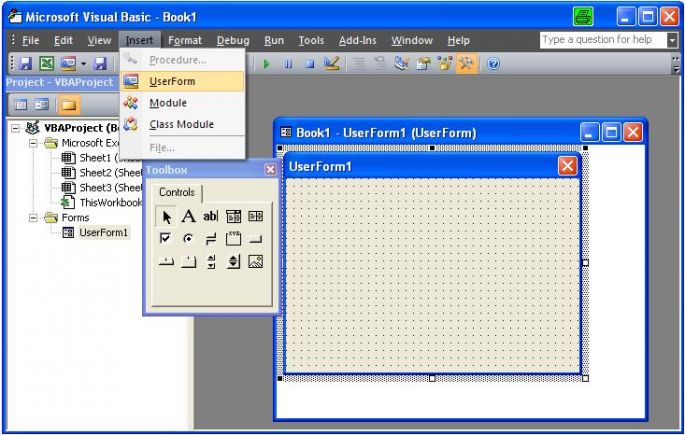Open the Help menu
This screenshot has height=435, width=685.
coord(458,41)
